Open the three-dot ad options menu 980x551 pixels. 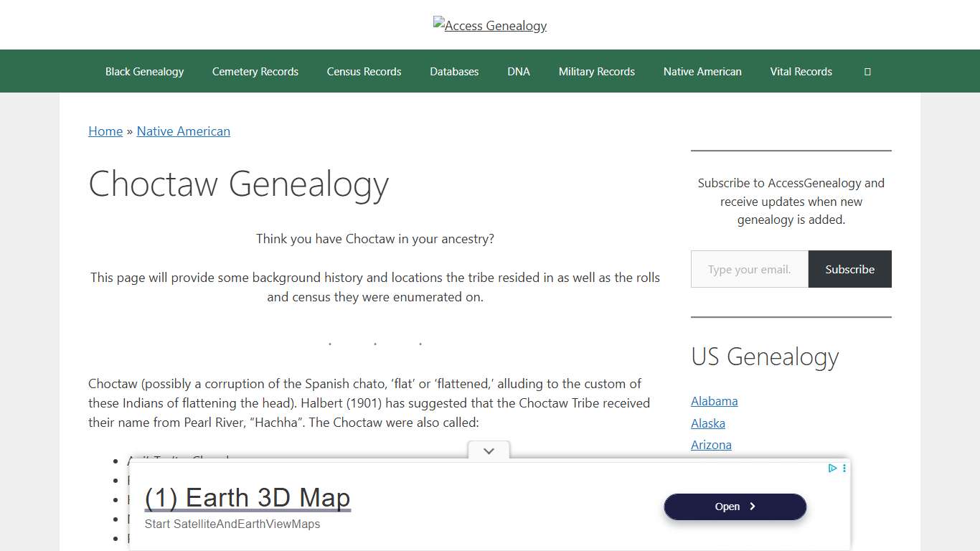[844, 468]
